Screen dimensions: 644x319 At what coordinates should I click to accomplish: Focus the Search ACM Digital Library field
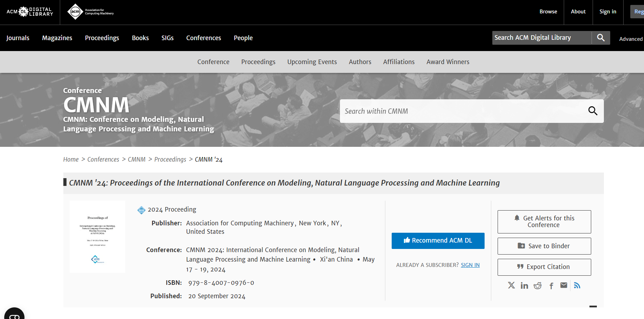542,38
